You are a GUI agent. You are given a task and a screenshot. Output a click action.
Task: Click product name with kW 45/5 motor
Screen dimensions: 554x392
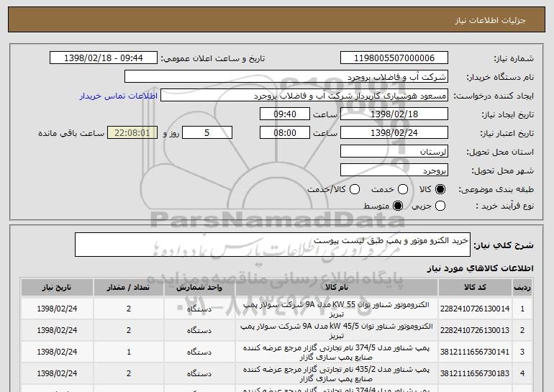[337, 331]
